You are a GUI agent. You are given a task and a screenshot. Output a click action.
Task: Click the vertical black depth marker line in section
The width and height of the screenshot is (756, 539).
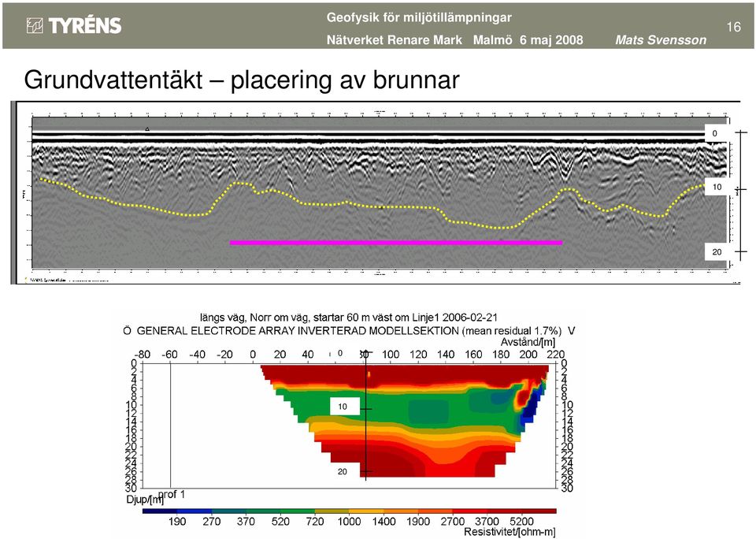tap(366, 415)
